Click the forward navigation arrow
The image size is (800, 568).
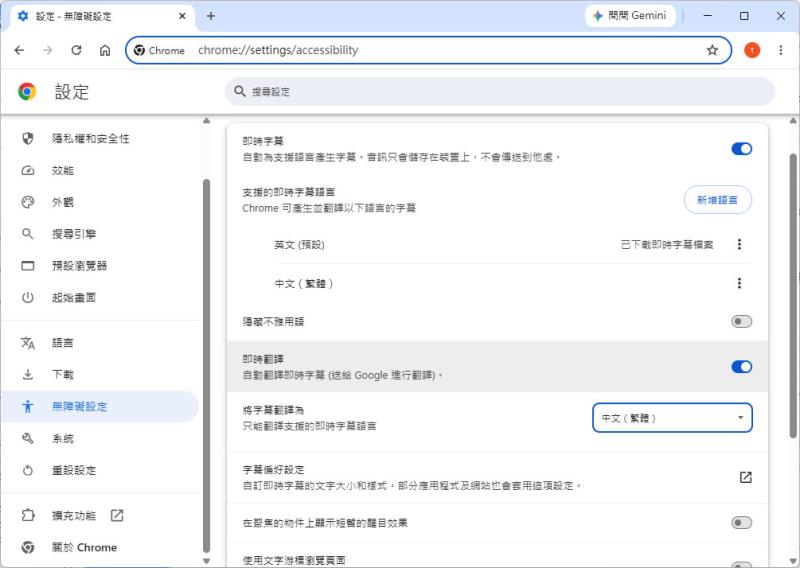47,50
